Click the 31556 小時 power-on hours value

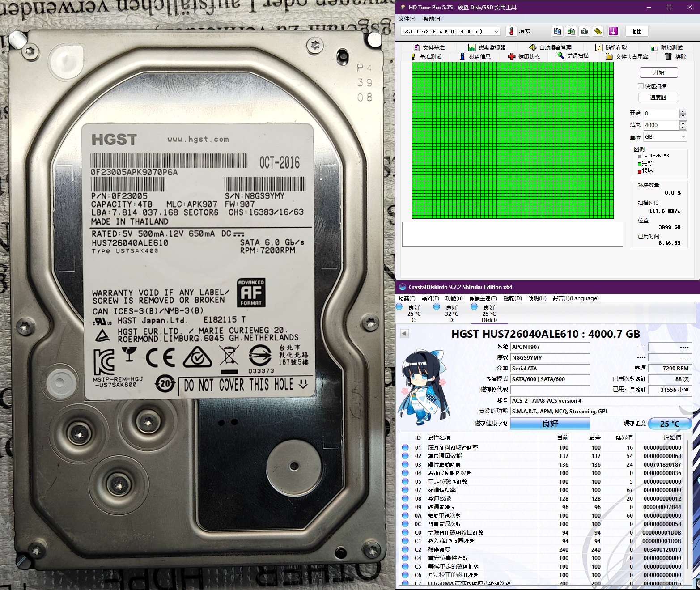tap(670, 390)
